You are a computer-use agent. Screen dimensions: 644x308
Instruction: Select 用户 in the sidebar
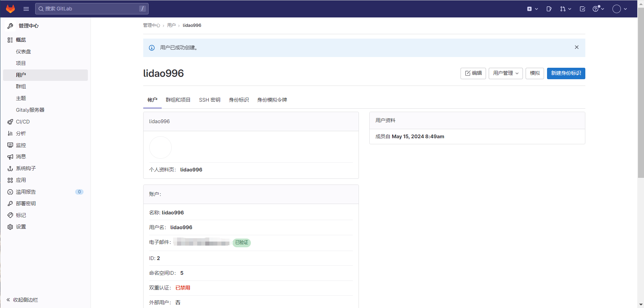click(45, 75)
